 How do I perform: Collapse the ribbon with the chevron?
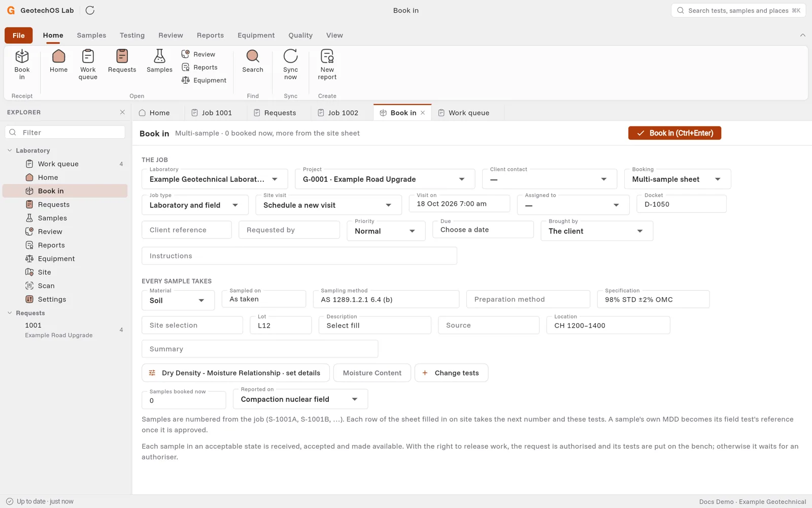tap(802, 35)
